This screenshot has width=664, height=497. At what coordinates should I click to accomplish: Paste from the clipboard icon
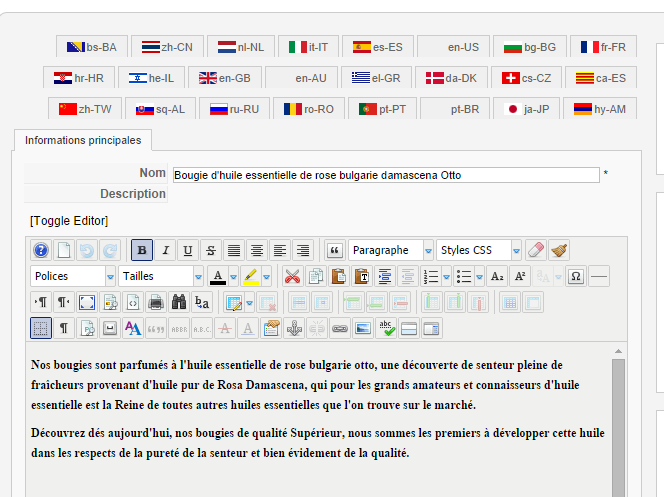(338, 276)
